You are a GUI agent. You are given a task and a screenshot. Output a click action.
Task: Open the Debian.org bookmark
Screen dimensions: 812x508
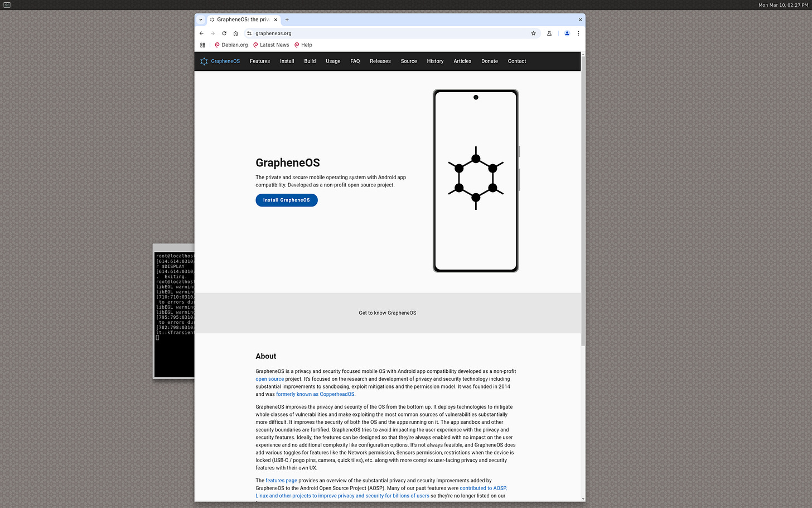click(x=231, y=45)
